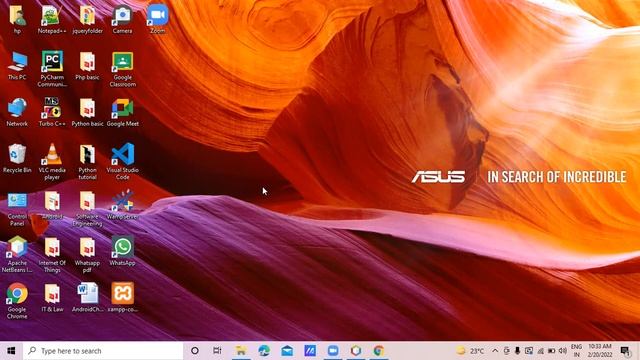Open the xampp-co... desktop shortcut
The width and height of the screenshot is (640, 360).
(x=122, y=298)
